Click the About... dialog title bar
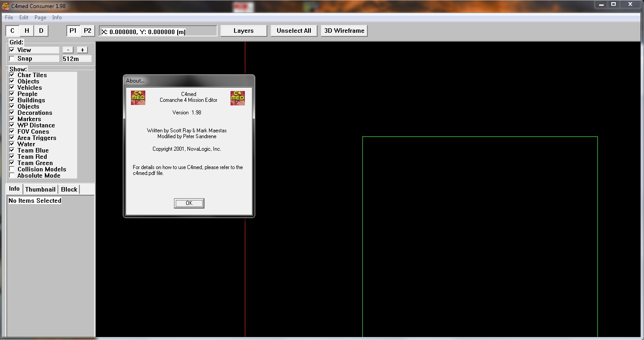644x340 pixels. pos(189,81)
